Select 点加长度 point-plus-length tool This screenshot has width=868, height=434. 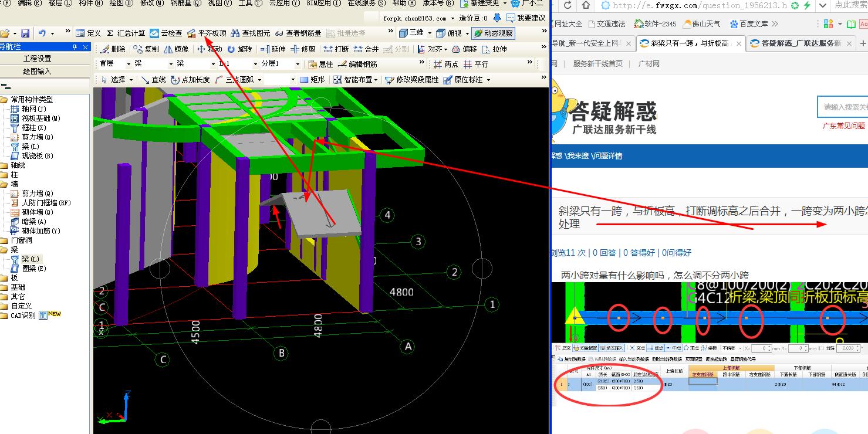pos(190,79)
